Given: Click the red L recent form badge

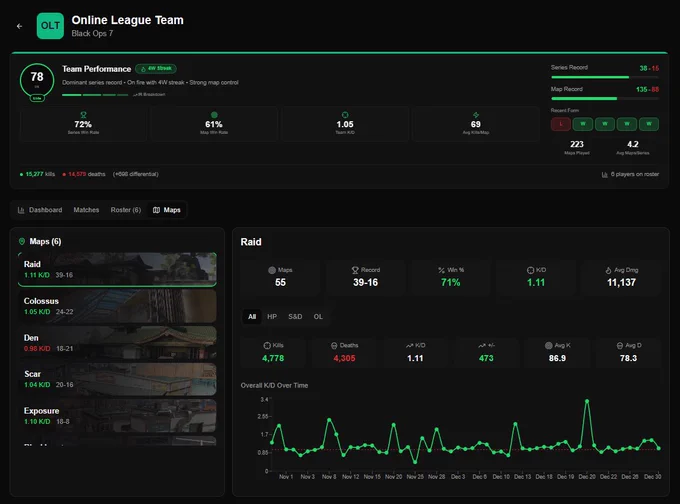Looking at the screenshot, I should click(x=561, y=124).
